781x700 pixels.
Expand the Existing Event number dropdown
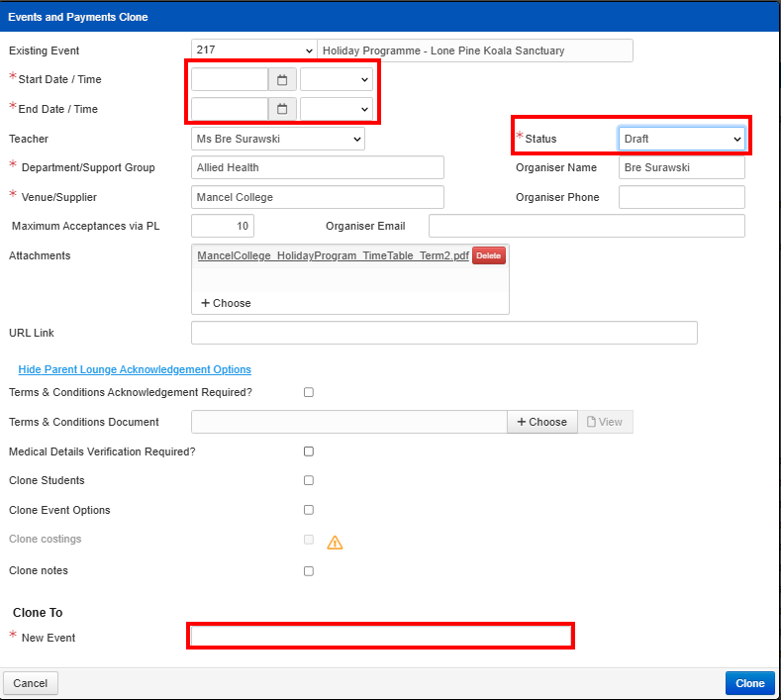(x=253, y=50)
